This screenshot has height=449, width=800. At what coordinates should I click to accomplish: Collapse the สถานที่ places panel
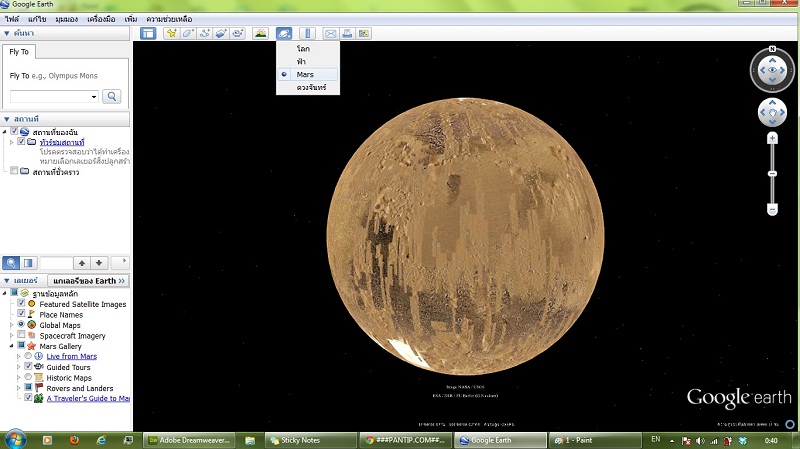point(7,119)
